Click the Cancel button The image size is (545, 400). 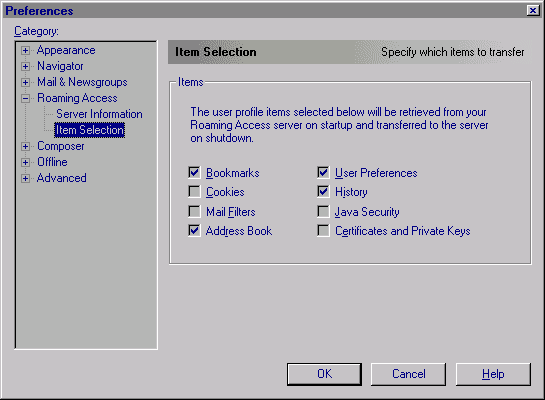[x=408, y=374]
